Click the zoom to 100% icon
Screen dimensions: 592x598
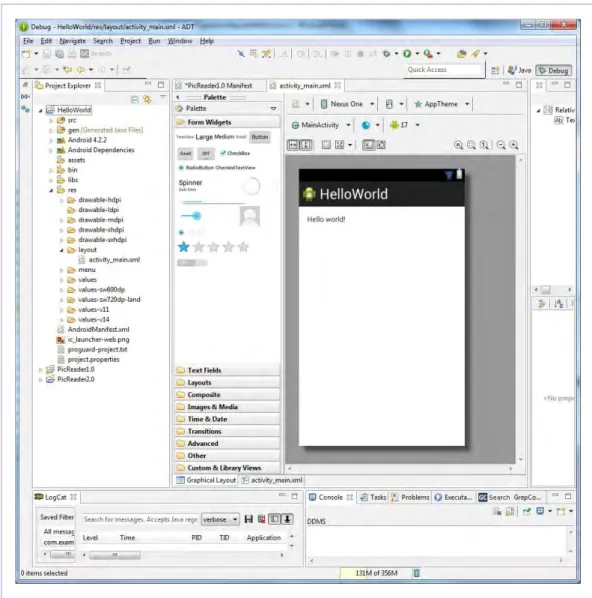pos(484,145)
